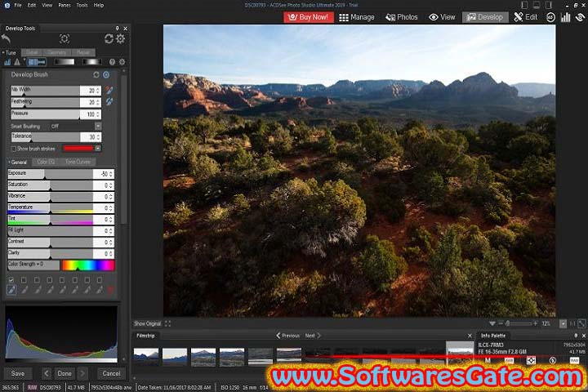Open the Color EQ tab
Image resolution: width=588 pixels, height=392 pixels.
coord(46,162)
